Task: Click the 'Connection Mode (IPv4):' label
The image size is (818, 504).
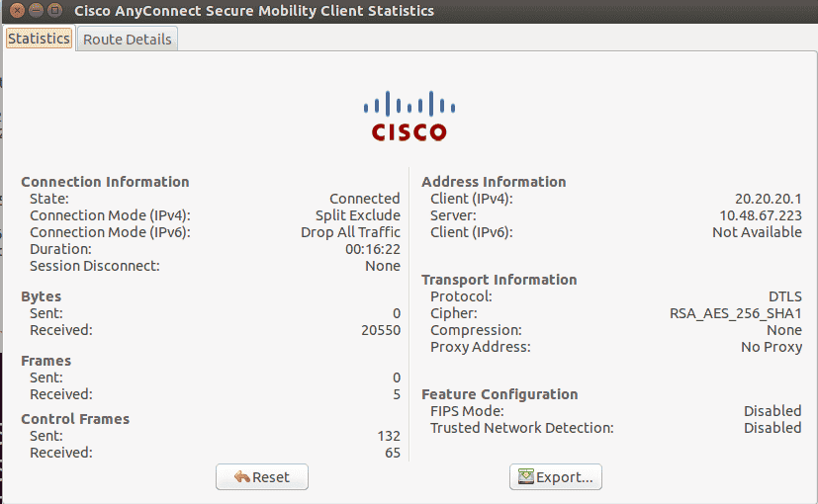Action: [110, 215]
